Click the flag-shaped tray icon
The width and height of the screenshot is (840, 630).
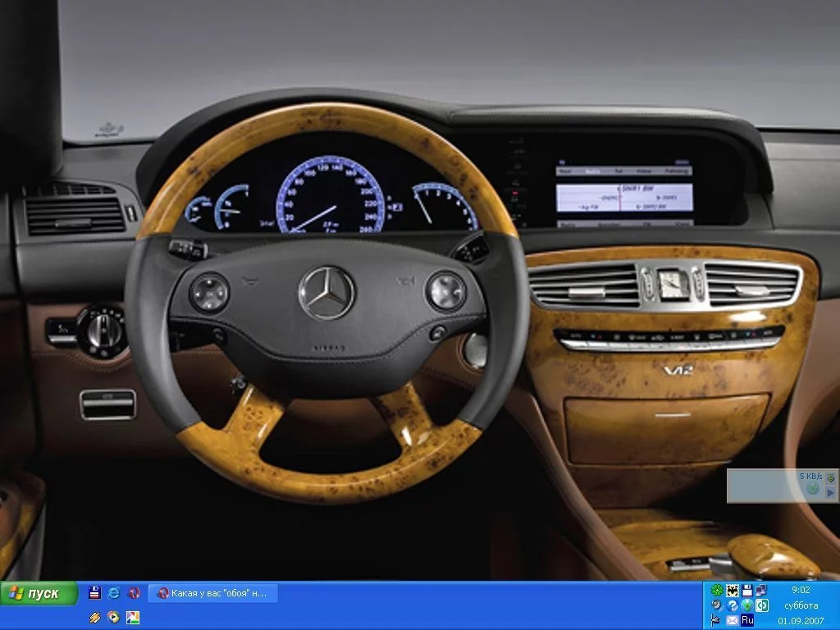click(717, 620)
